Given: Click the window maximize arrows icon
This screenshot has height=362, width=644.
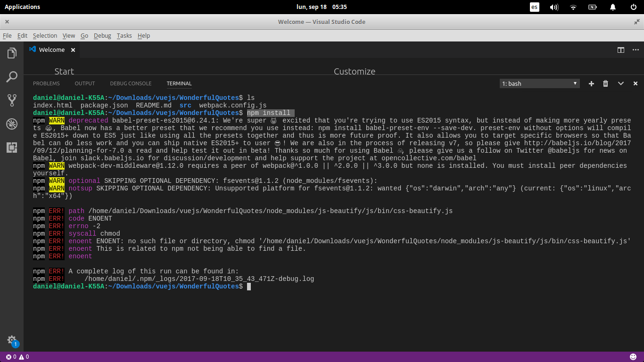Looking at the screenshot, I should pyautogui.click(x=637, y=22).
